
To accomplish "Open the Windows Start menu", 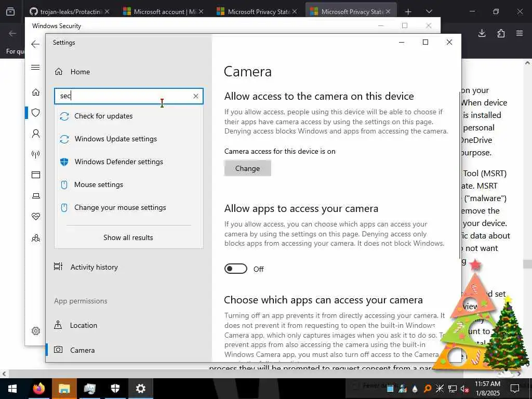I will point(12,389).
